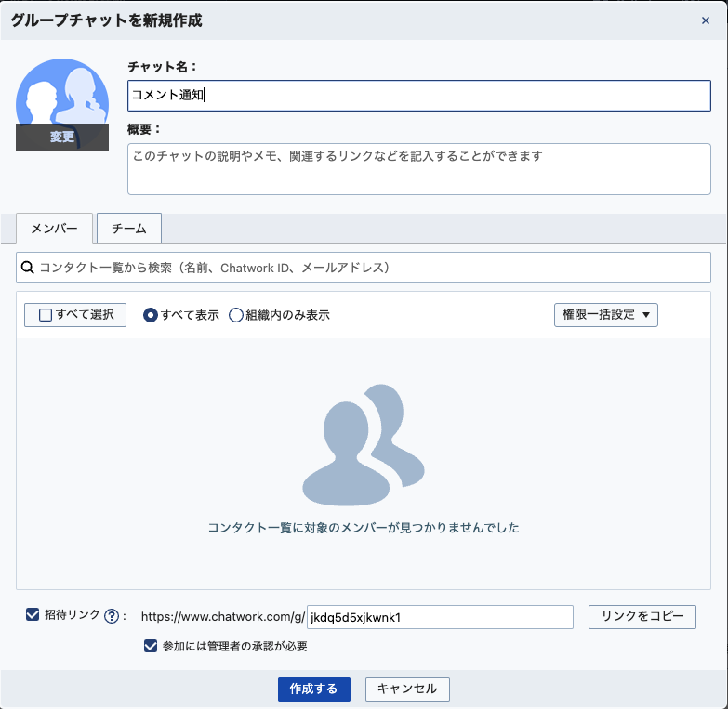Uncheck 参加には管理者の承認が必要
The image size is (728, 709).
(x=151, y=646)
